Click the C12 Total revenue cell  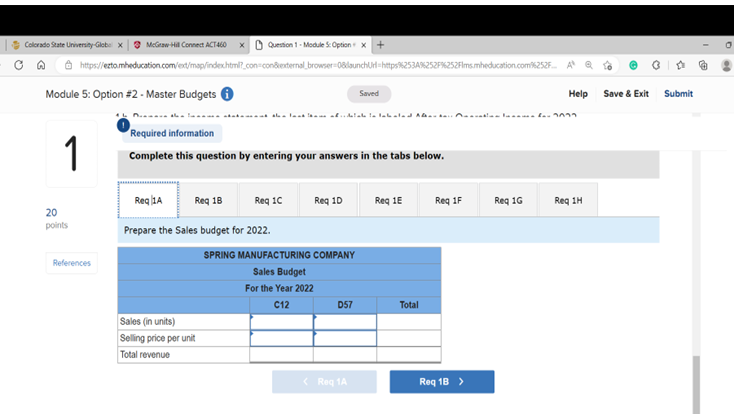[281, 355]
